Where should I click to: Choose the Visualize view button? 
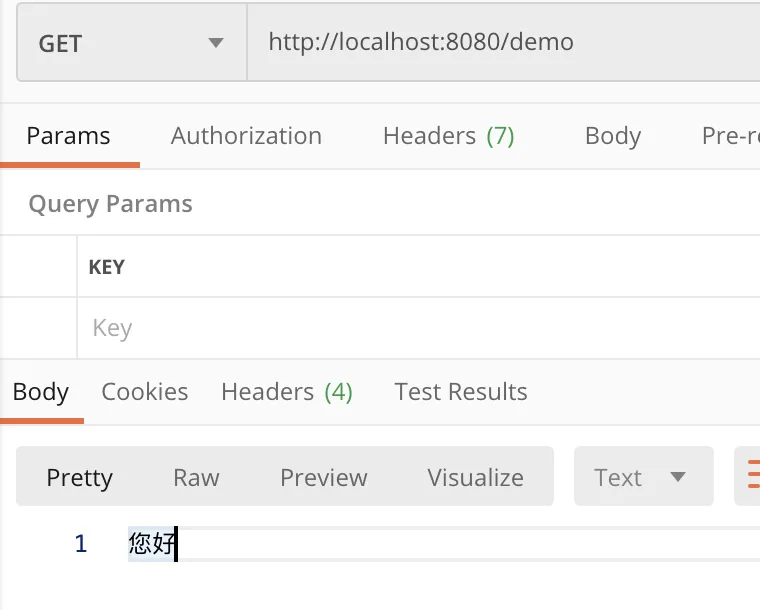(x=475, y=477)
